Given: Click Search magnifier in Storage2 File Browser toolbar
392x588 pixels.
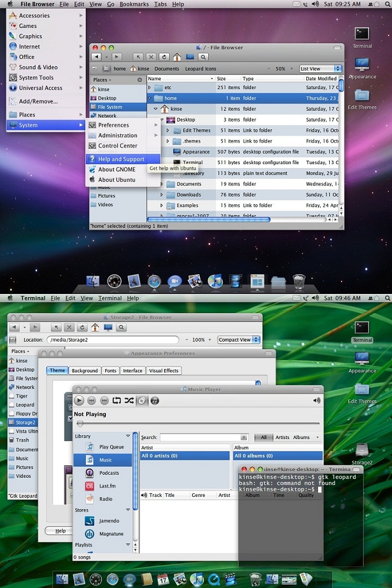Looking at the screenshot, I should point(121,328).
